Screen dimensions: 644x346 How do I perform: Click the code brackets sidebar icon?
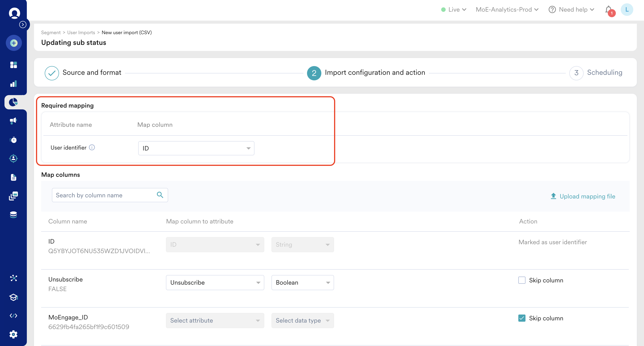[x=13, y=316]
